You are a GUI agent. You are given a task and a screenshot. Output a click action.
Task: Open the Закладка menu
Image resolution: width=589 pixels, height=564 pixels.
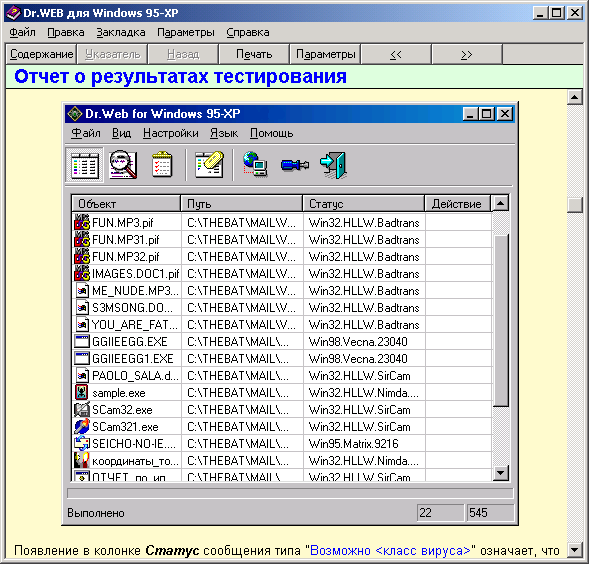[121, 33]
